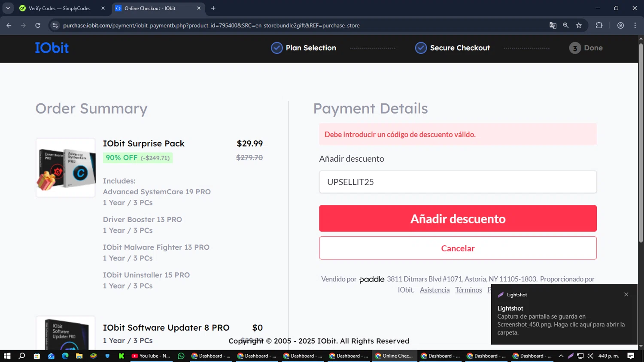Click the Secure Checkout checkmark icon
The height and width of the screenshot is (362, 644).
pyautogui.click(x=421, y=48)
